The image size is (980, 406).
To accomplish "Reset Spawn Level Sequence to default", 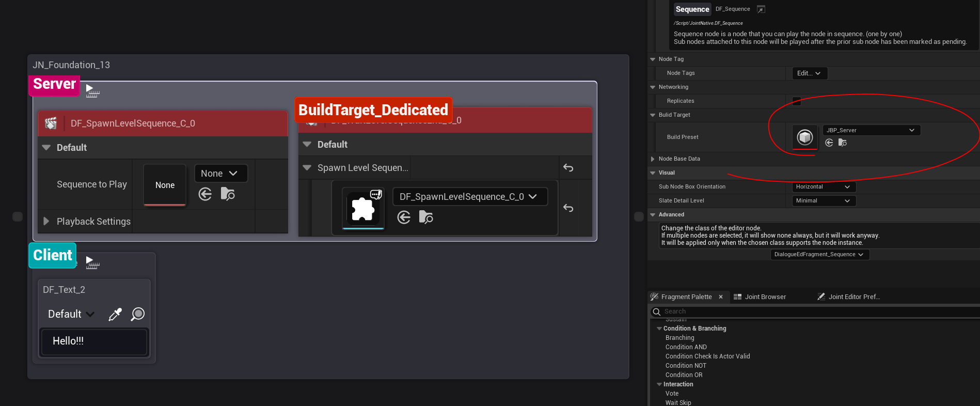I will (x=568, y=168).
